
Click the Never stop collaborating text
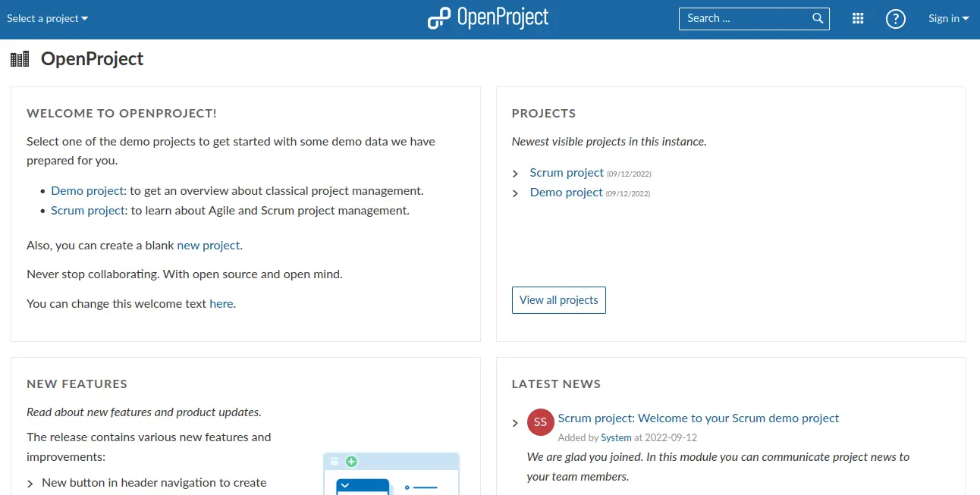[184, 274]
